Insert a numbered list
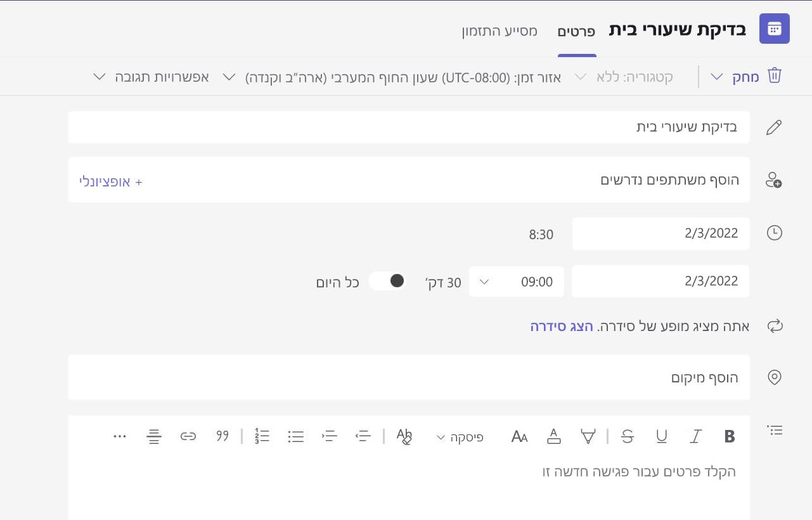Viewport: 812px width, 520px height. point(262,436)
